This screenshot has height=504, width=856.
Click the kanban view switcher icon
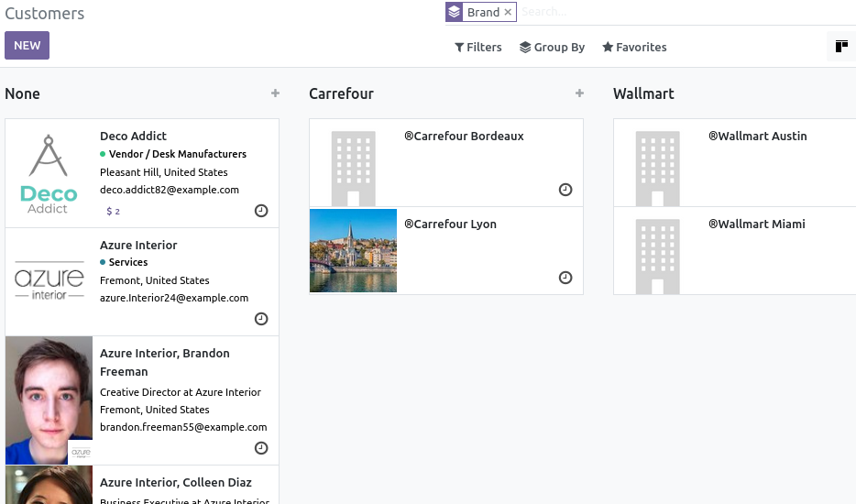pos(841,47)
